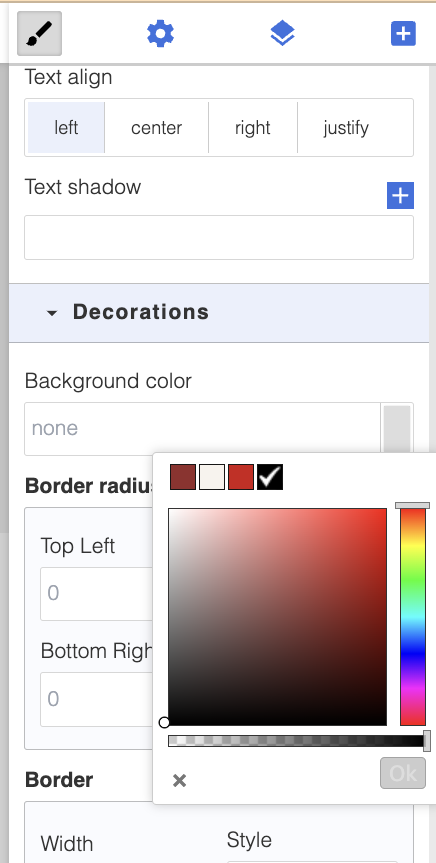The width and height of the screenshot is (436, 863).
Task: Open the Settings gear panel
Action: click(x=161, y=34)
